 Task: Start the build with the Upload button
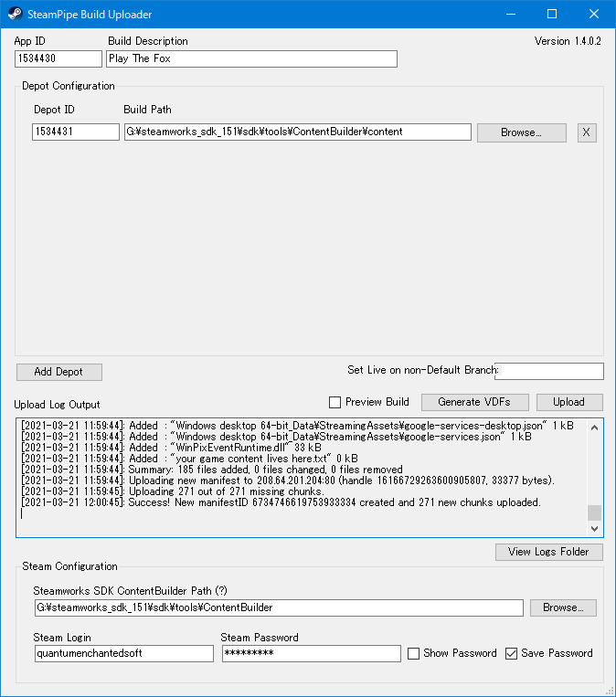click(569, 402)
